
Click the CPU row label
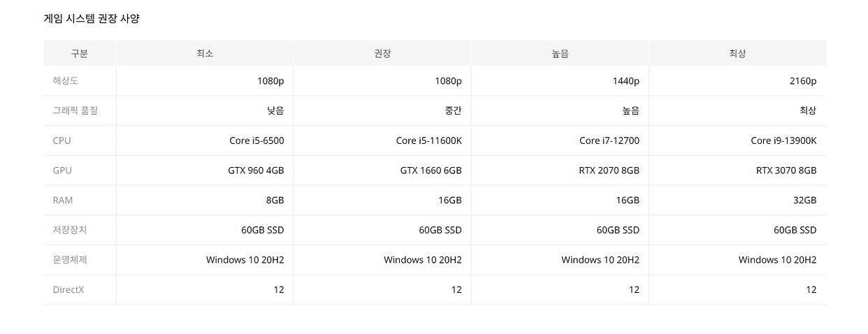62,140
